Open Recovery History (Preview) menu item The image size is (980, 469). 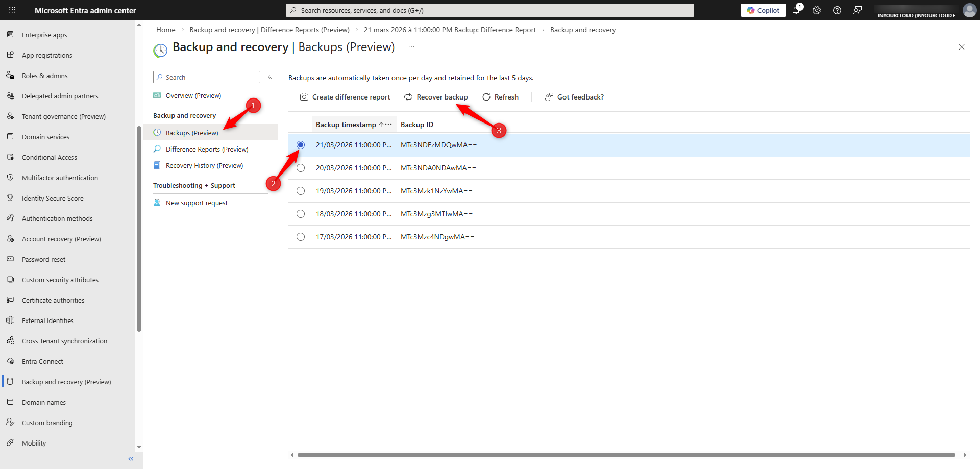[204, 165]
